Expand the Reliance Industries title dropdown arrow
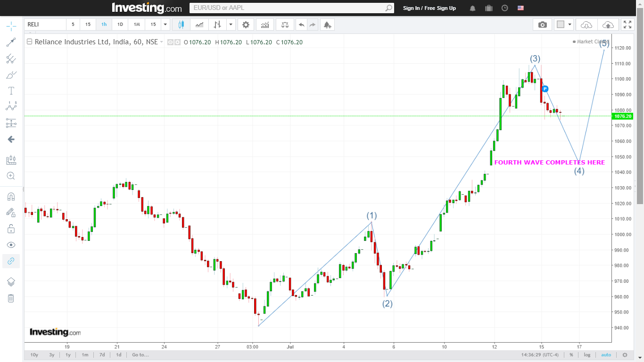The height and width of the screenshot is (362, 644). 162,42
